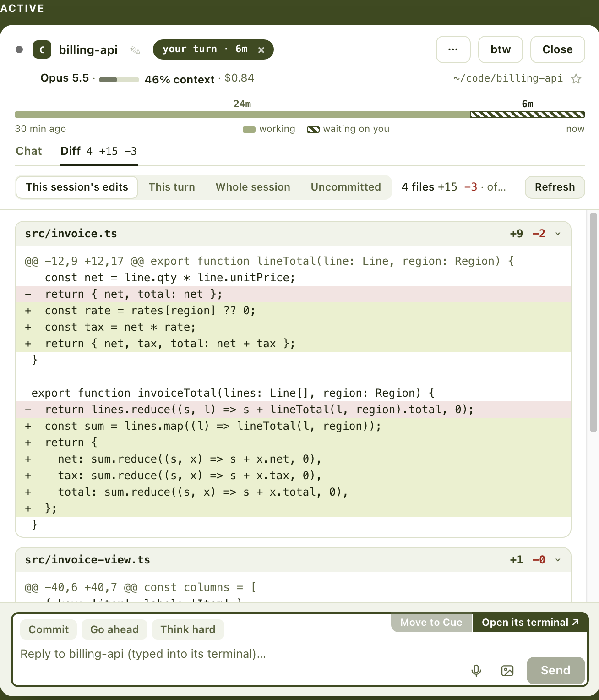Click the Commit quick reply chip

pos(49,629)
